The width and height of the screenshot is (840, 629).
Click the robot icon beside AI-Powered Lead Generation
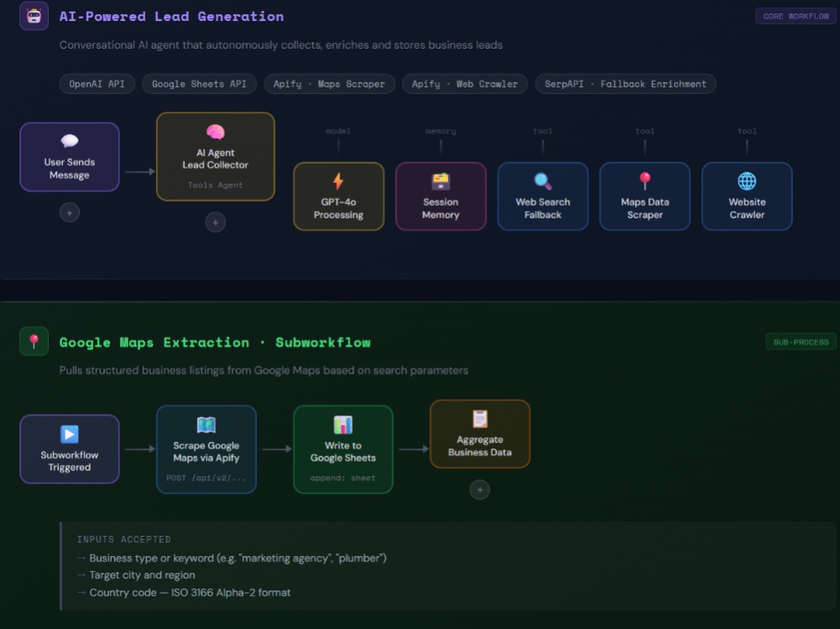coord(34,16)
